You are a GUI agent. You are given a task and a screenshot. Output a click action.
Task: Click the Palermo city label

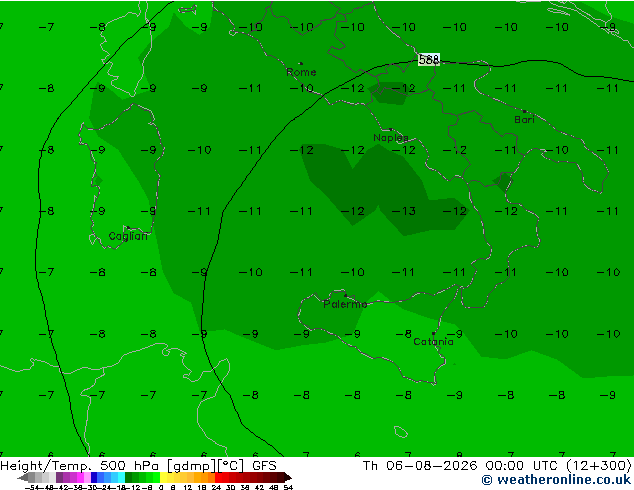click(x=345, y=304)
